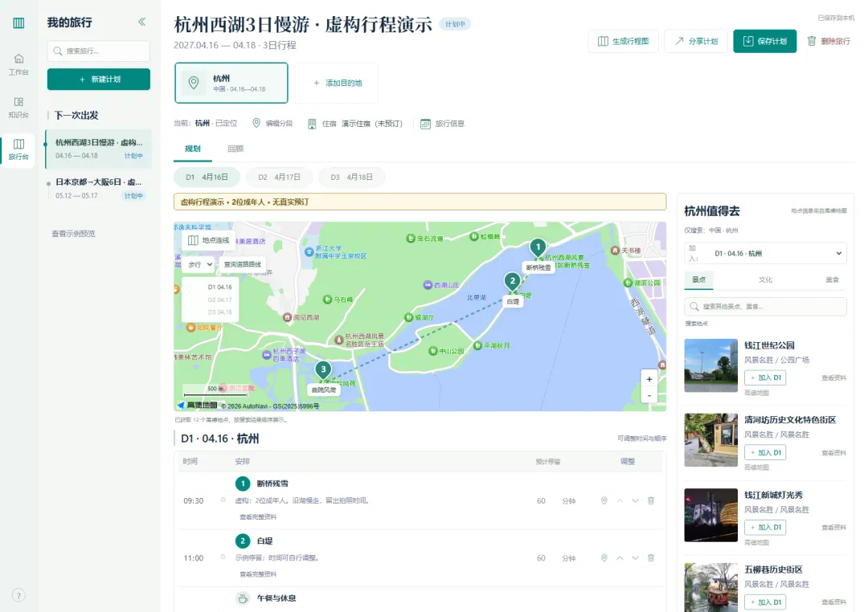Screen dimensions: 868x612
Task: Open the 步行 travel mode dropdown
Action: (199, 264)
